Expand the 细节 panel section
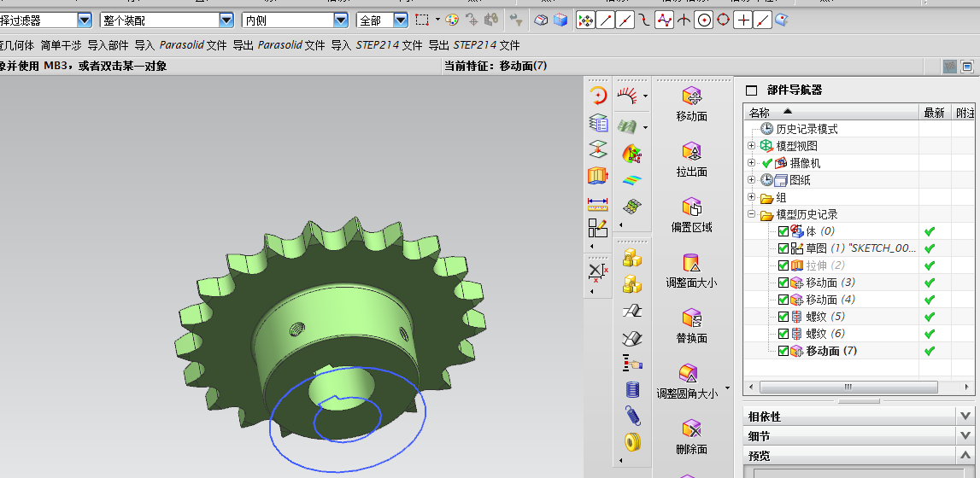This screenshot has height=478, width=980. coord(965,435)
